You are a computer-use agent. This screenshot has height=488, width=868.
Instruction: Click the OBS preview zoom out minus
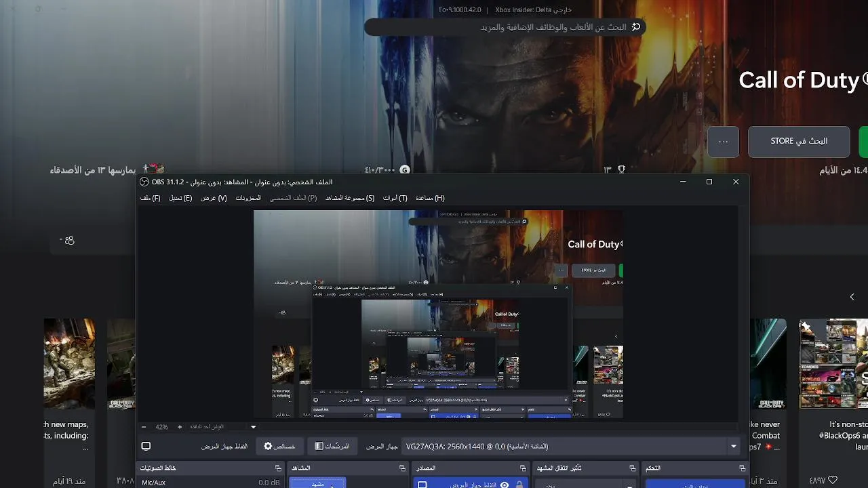pyautogui.click(x=144, y=427)
